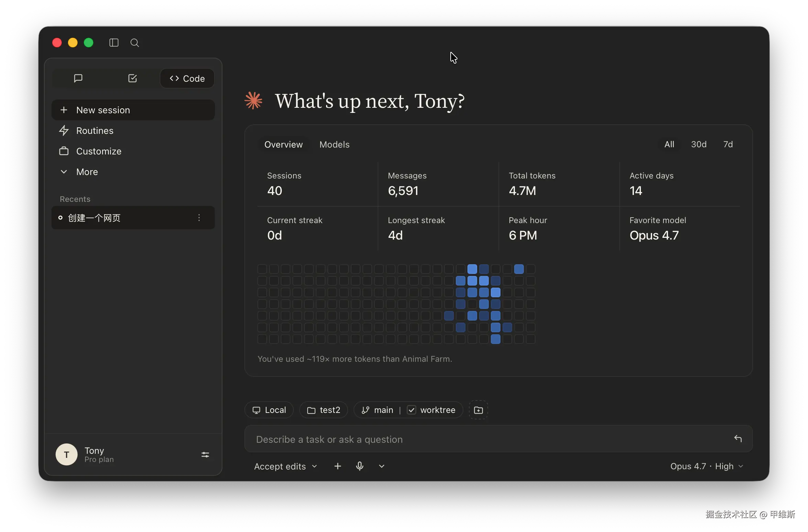808x532 pixels.
Task: Submit the prompt with the return arrow icon
Action: (x=737, y=439)
